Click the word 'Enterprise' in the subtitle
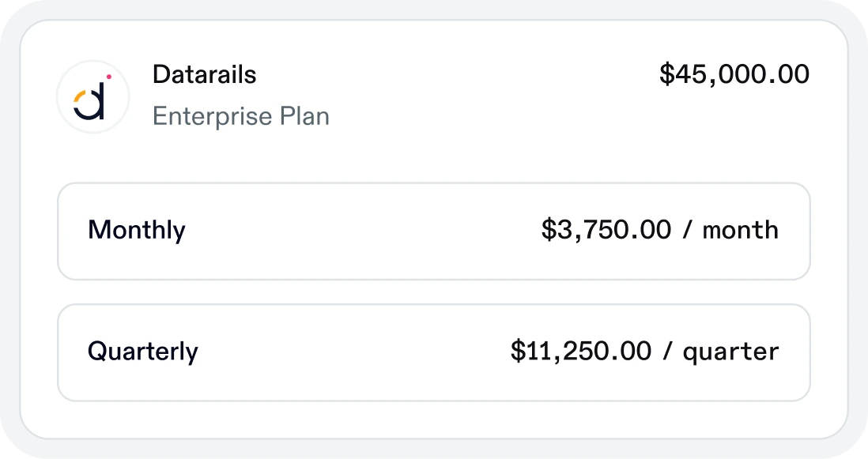The width and height of the screenshot is (868, 459). [213, 117]
